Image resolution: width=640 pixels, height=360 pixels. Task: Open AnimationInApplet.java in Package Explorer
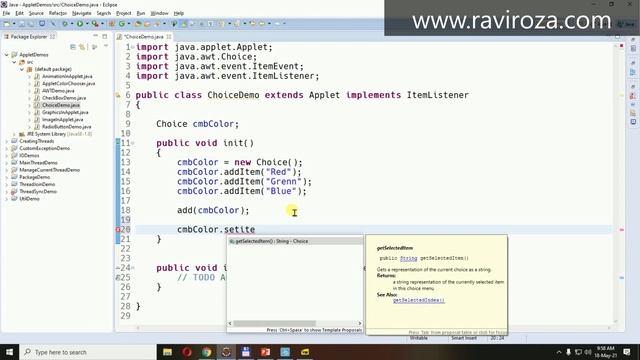[67, 76]
